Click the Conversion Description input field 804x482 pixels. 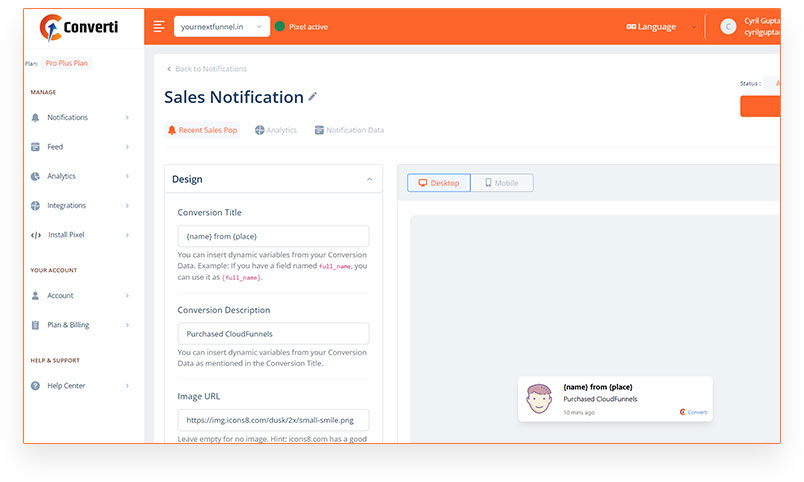click(273, 334)
